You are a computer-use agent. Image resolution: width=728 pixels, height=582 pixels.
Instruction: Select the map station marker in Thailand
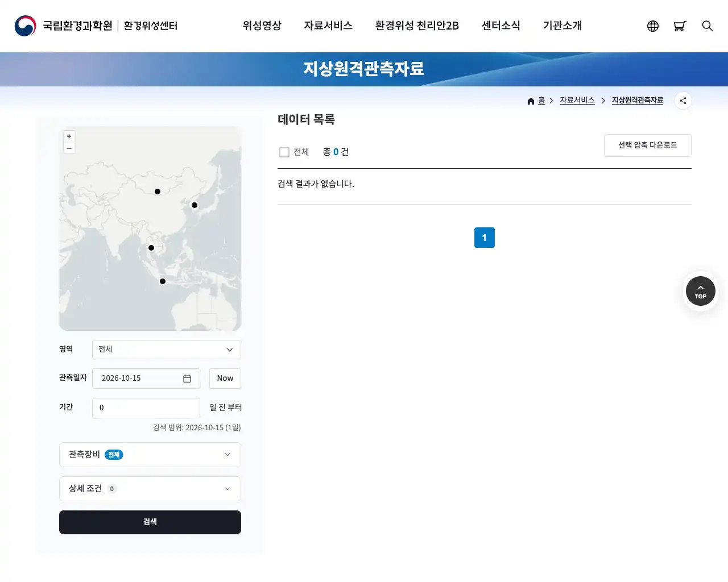(151, 248)
